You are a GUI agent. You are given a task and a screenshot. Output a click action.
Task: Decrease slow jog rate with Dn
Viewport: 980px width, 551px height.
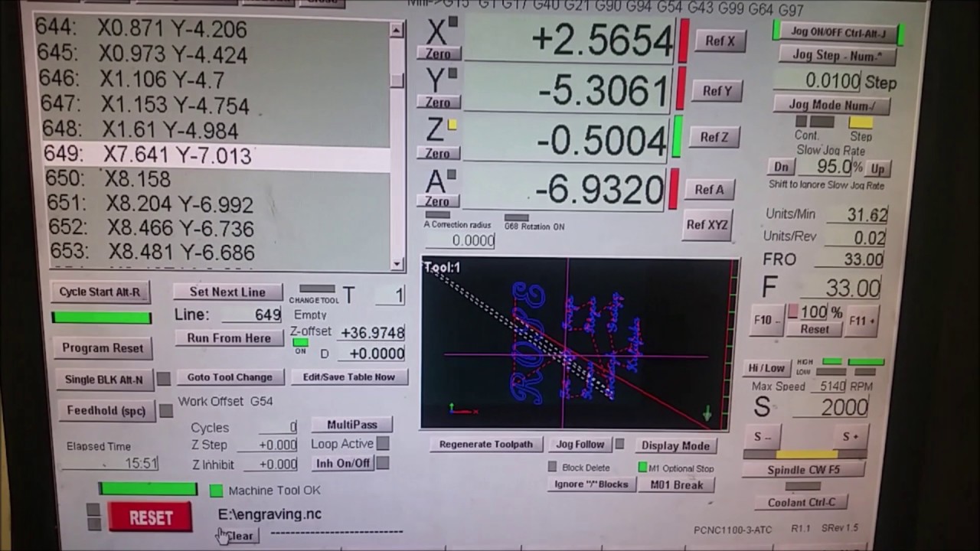pos(781,167)
